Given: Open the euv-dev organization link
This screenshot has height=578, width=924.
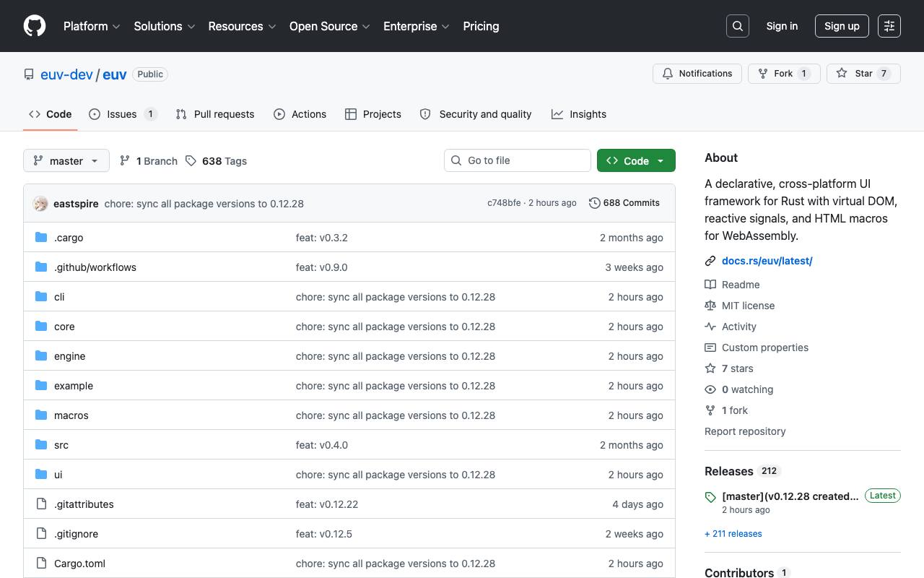Looking at the screenshot, I should tap(66, 74).
